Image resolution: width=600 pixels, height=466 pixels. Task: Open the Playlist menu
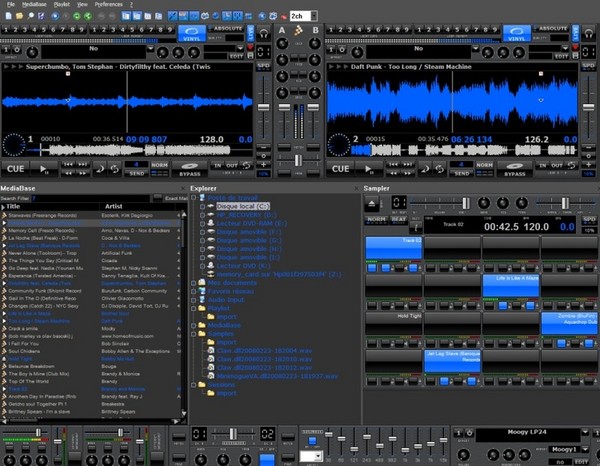tap(62, 4)
